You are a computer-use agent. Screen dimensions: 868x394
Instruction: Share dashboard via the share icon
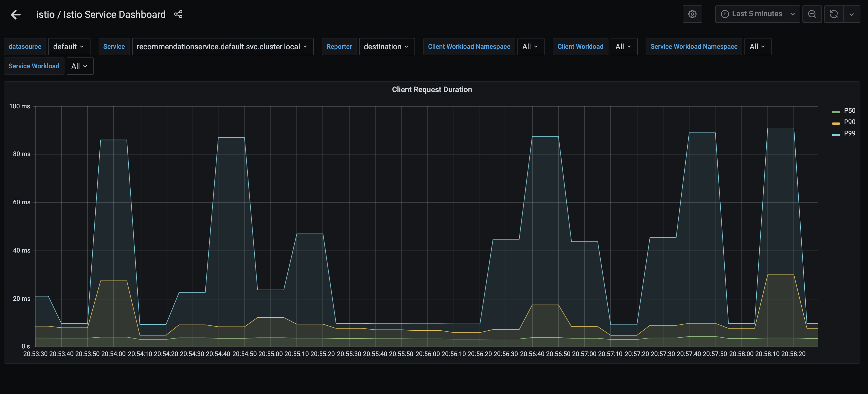(178, 14)
